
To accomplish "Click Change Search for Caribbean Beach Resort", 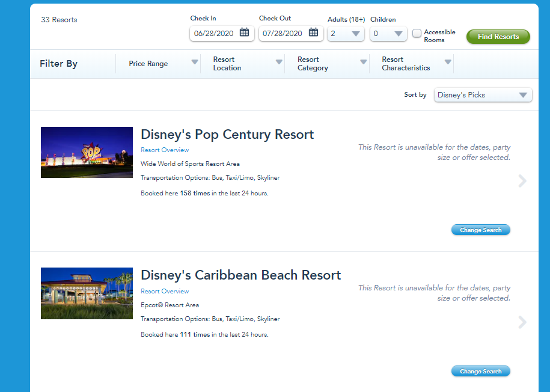I will pyautogui.click(x=480, y=372).
